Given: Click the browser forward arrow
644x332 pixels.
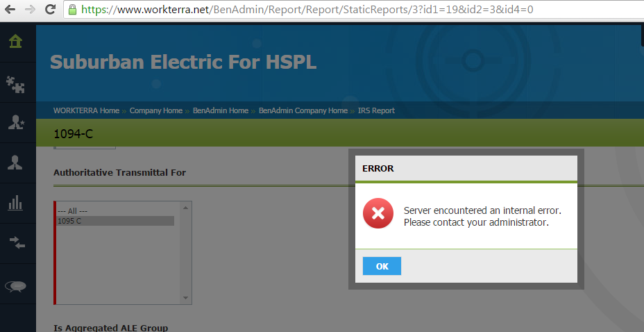Looking at the screenshot, I should click(30, 10).
